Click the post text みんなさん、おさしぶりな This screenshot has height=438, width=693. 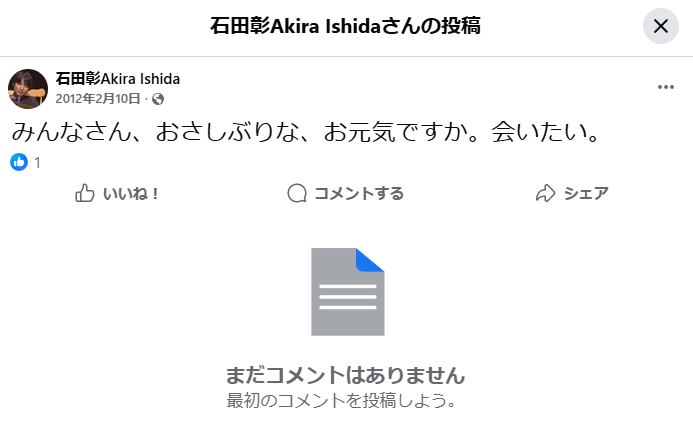[x=308, y=132]
